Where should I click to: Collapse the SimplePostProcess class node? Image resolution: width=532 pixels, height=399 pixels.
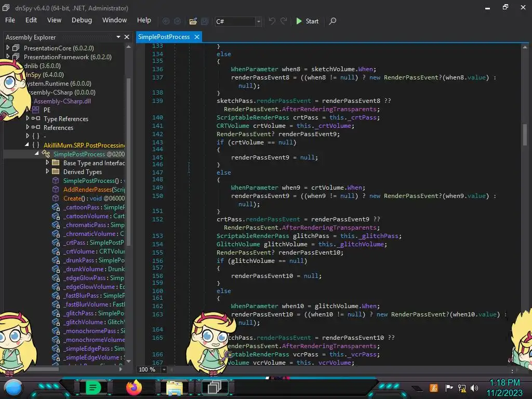[x=37, y=153]
